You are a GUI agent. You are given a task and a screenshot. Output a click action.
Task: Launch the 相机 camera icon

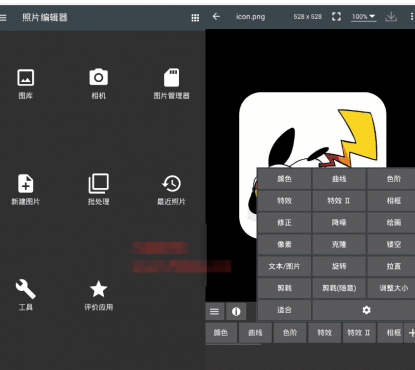[x=99, y=77]
